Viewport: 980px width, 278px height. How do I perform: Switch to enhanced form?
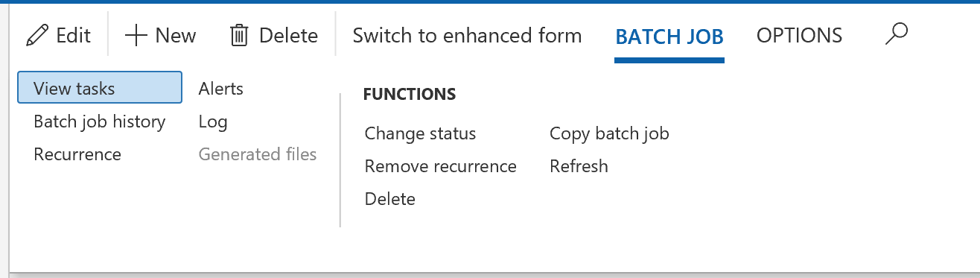[x=467, y=35]
